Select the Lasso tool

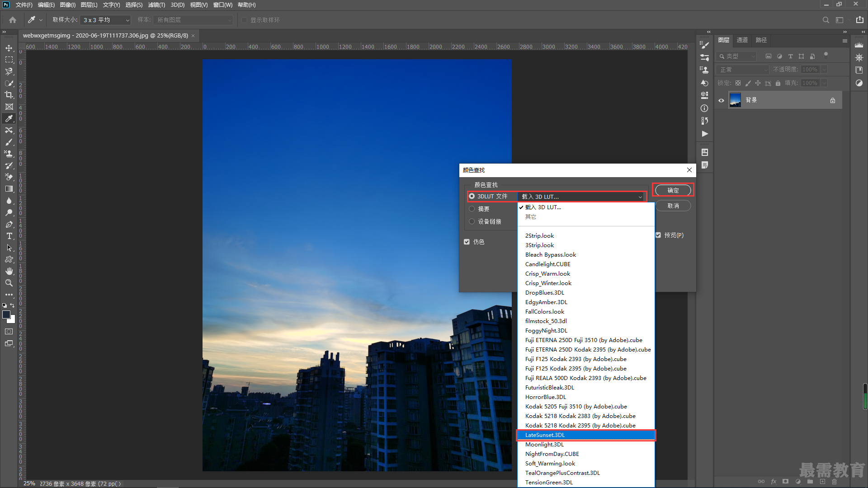coord(9,71)
